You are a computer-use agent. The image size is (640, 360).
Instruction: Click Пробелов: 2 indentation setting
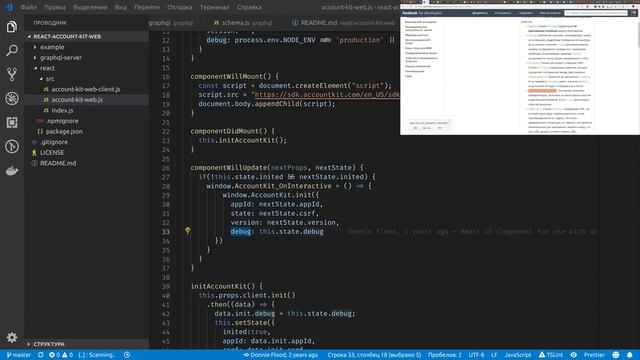444,355
